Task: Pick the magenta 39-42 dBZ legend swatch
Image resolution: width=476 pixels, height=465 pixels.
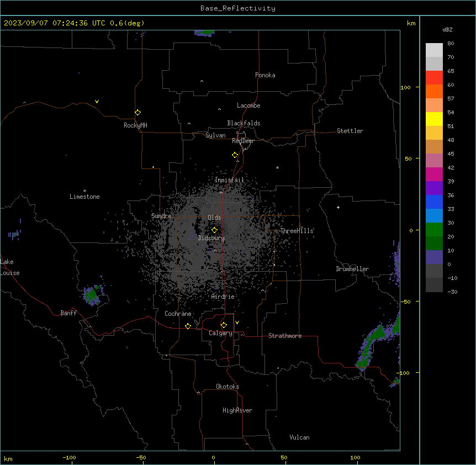Action: tap(434, 174)
